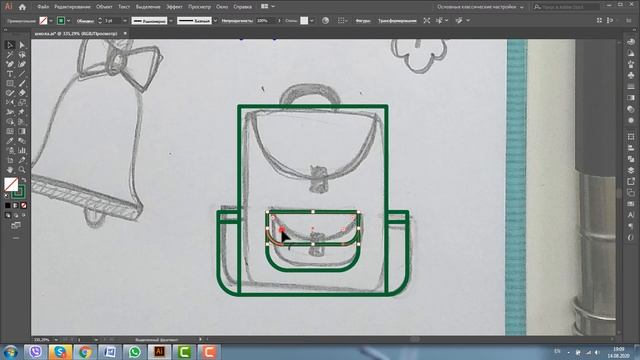Select the Pen tool

pos(10,64)
